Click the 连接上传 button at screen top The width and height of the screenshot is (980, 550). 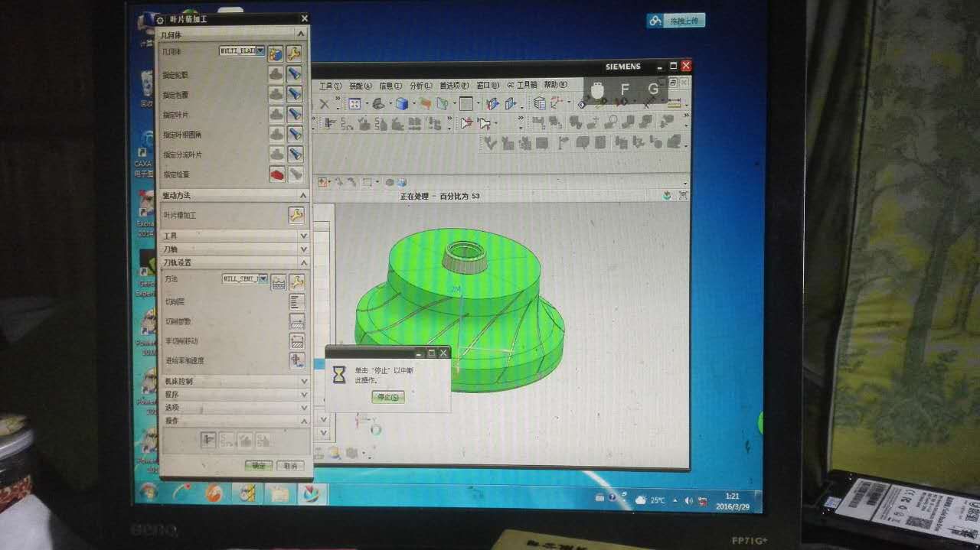675,21
